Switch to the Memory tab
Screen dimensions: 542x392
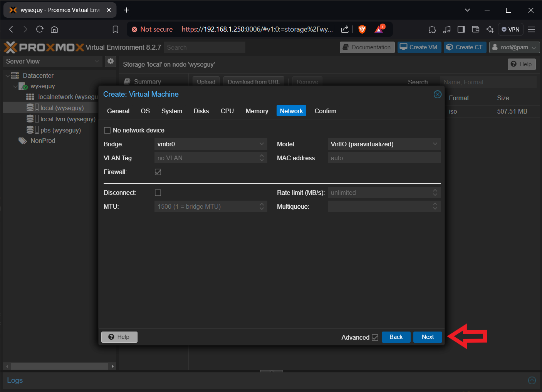point(257,111)
